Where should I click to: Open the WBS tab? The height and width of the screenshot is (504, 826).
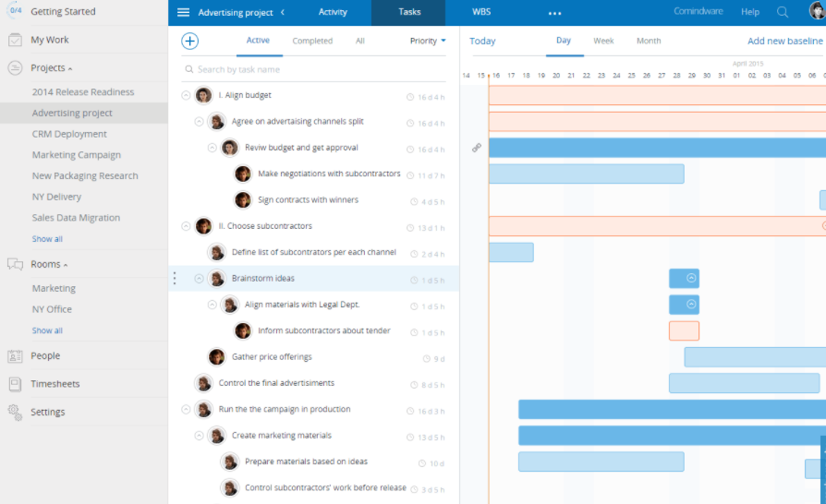481,12
